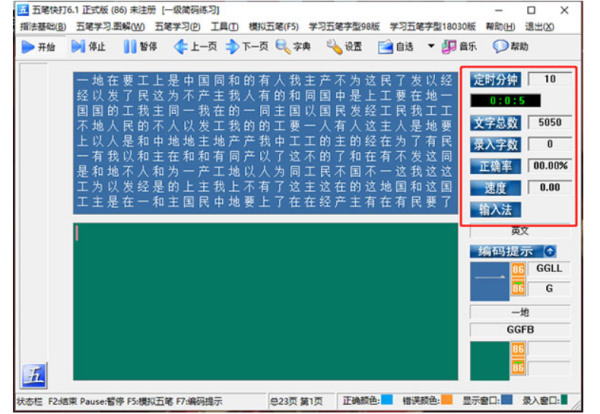Click the 86 badge beside G code

click(518, 288)
